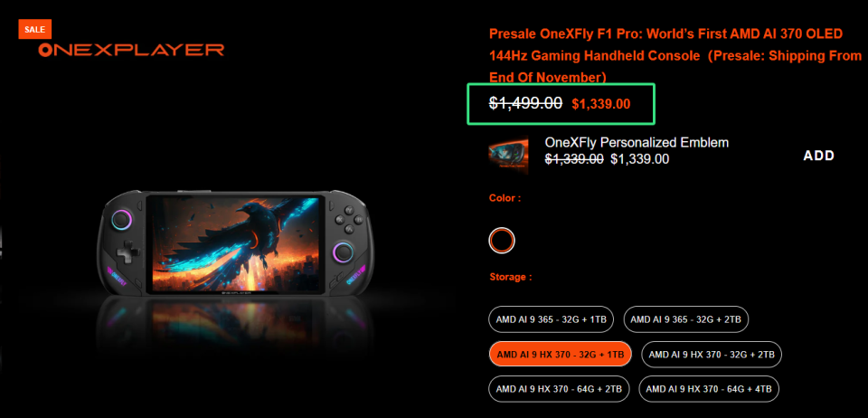Select AMD AI 9 365 - 32G + 2TB
Screen dimensions: 868x418
(x=686, y=319)
